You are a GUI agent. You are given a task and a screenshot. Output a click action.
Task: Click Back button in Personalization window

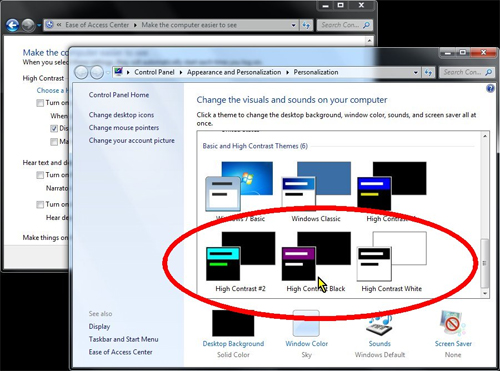point(81,72)
